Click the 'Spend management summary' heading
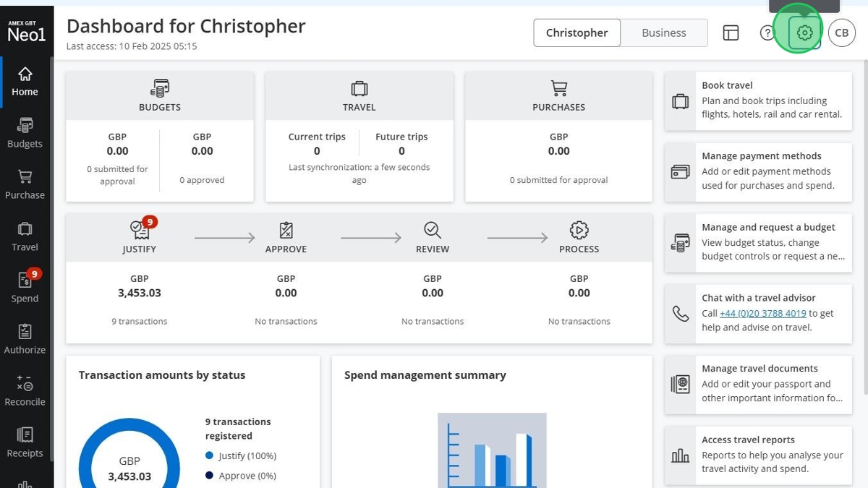This screenshot has width=868, height=488. [425, 375]
